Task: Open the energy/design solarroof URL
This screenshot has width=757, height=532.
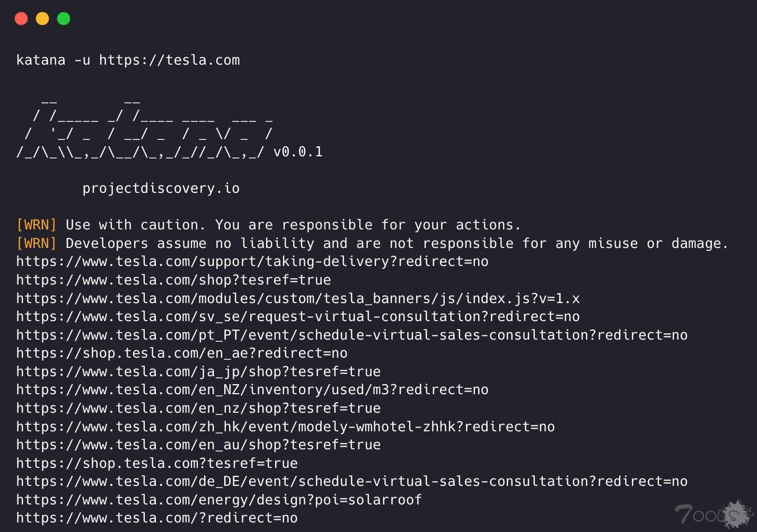Action: click(x=219, y=500)
